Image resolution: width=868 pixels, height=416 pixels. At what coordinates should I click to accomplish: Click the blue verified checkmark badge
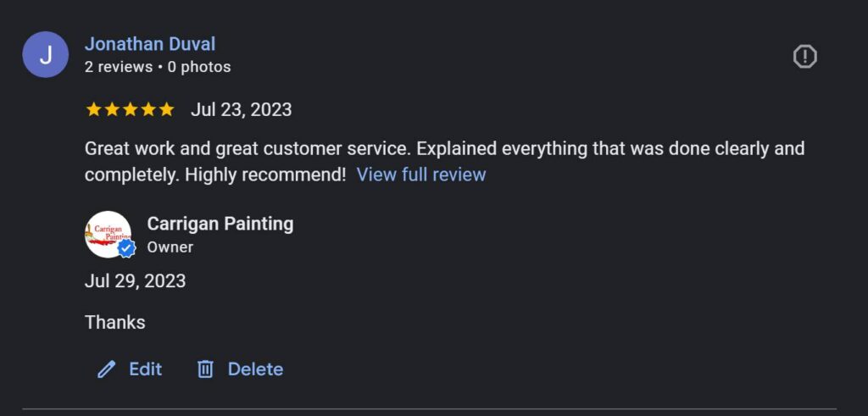tap(126, 248)
